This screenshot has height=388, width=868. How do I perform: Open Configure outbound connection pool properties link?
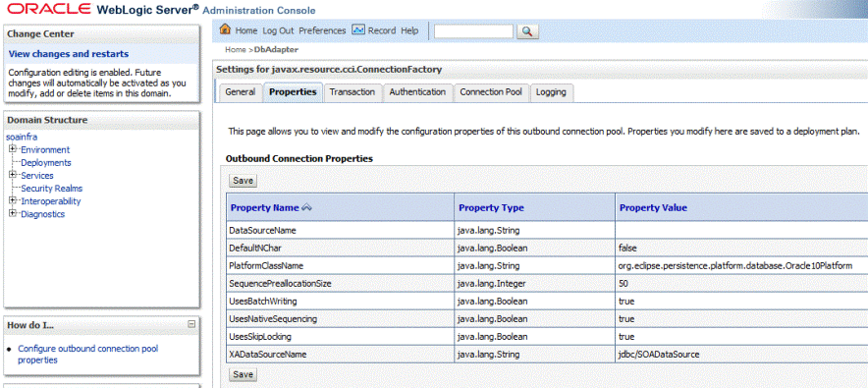88,355
